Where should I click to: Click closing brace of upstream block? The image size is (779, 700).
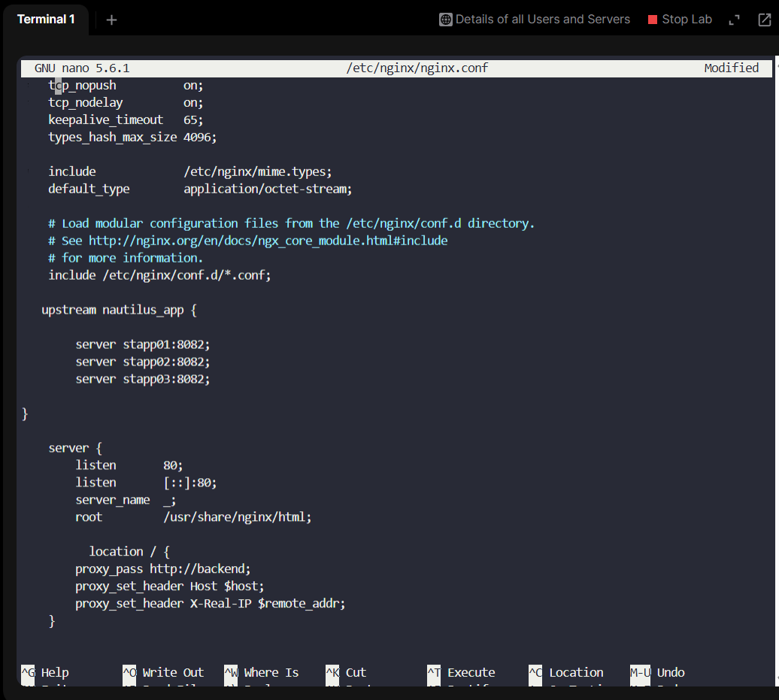(25, 414)
